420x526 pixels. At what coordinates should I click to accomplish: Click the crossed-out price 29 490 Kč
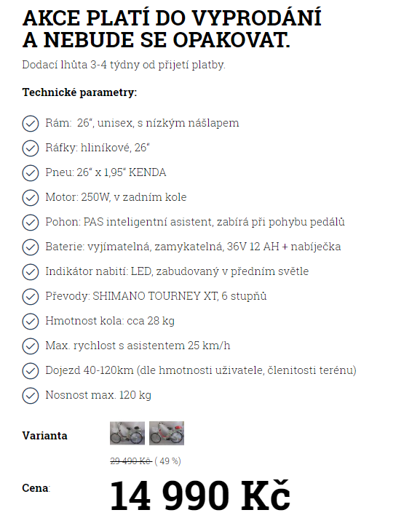coord(131,461)
